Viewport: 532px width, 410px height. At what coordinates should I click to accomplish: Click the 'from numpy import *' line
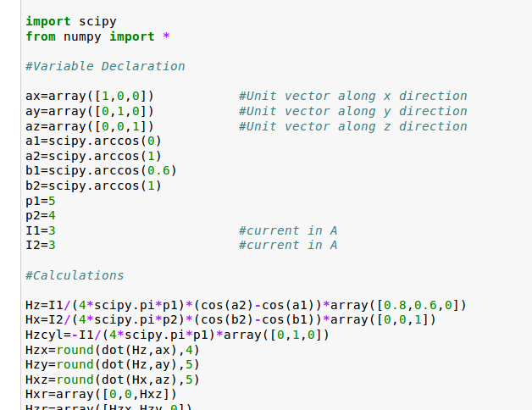tap(98, 36)
